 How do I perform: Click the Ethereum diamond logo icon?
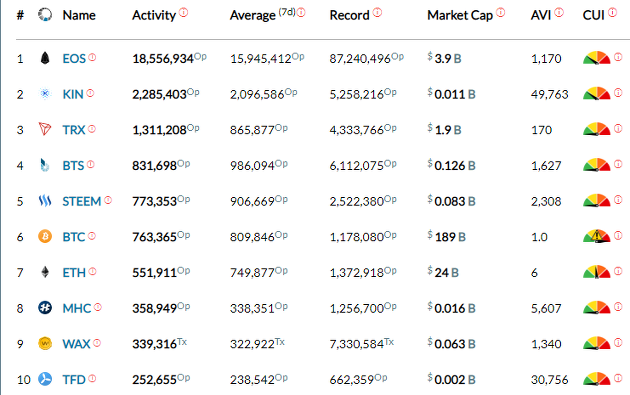coord(45,272)
